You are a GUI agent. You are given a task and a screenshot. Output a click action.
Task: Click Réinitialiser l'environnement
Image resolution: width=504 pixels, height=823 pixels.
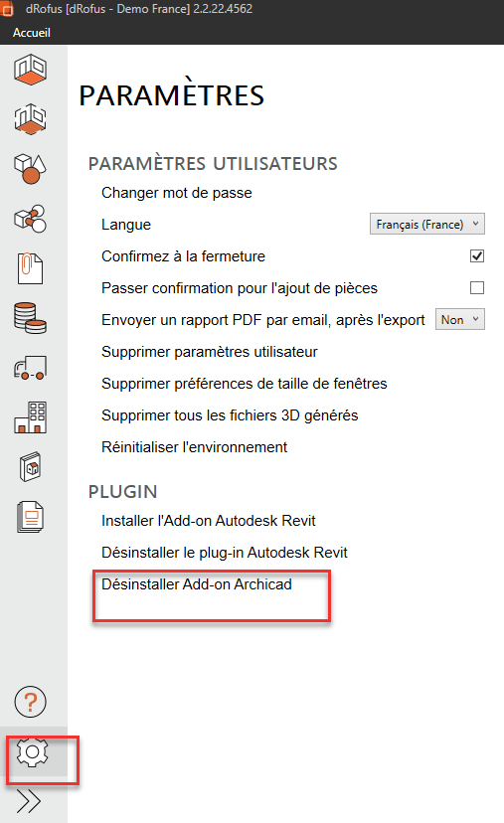(x=194, y=447)
